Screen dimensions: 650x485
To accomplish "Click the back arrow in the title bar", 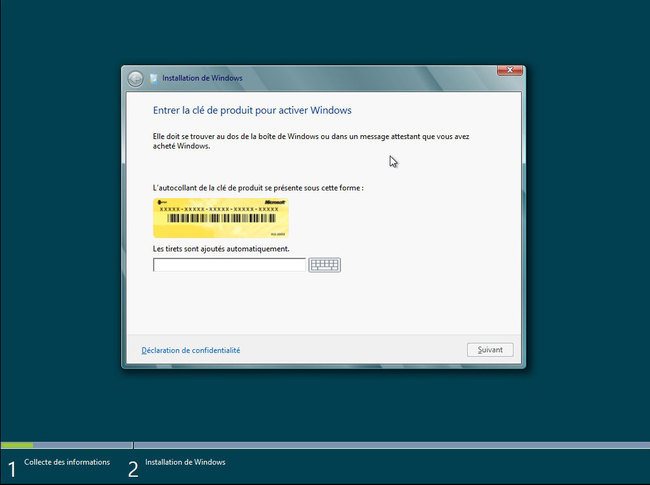I will coord(135,78).
